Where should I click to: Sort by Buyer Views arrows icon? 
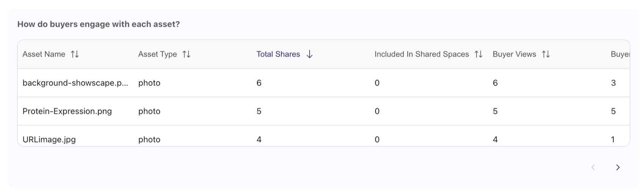point(546,54)
